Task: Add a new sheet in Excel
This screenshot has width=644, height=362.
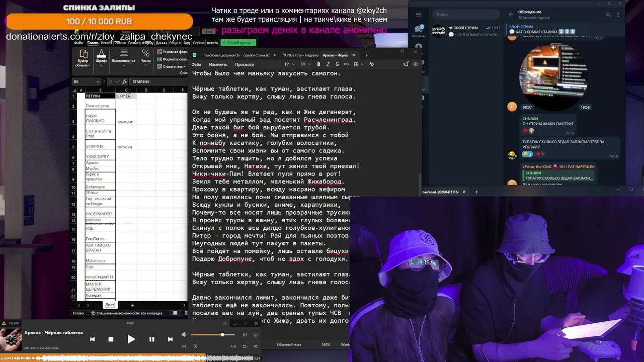Action: (x=133, y=305)
